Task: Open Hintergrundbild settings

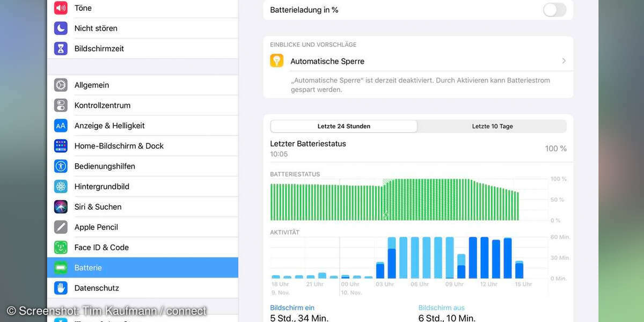Action: click(x=143, y=186)
